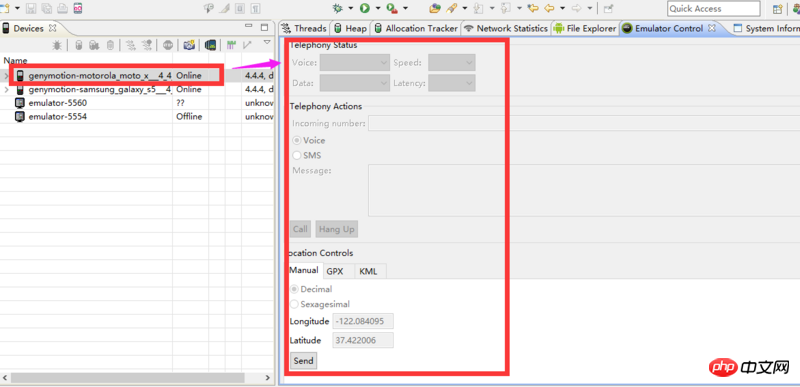Click the New wizard icon in main toolbar

[x=6, y=8]
